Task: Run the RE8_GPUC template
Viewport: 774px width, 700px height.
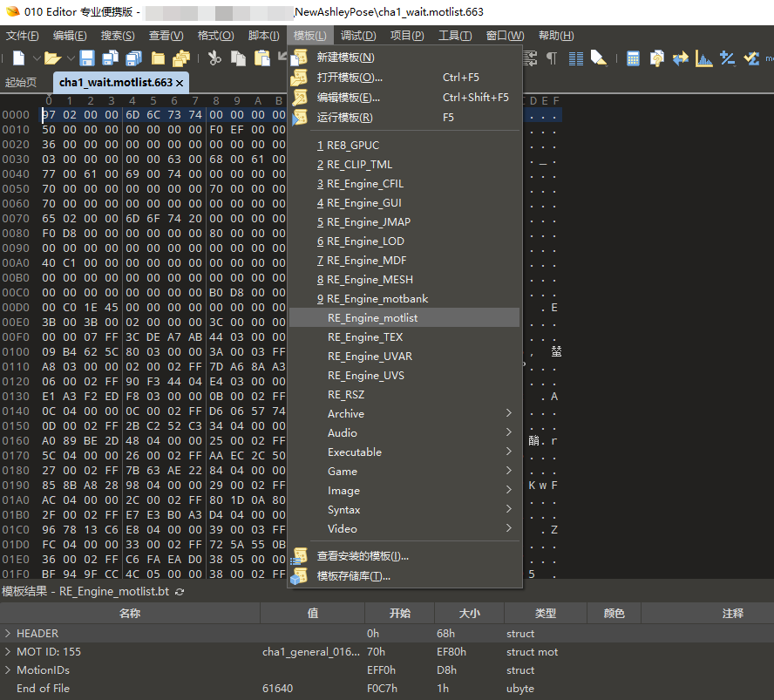Action: (404, 145)
